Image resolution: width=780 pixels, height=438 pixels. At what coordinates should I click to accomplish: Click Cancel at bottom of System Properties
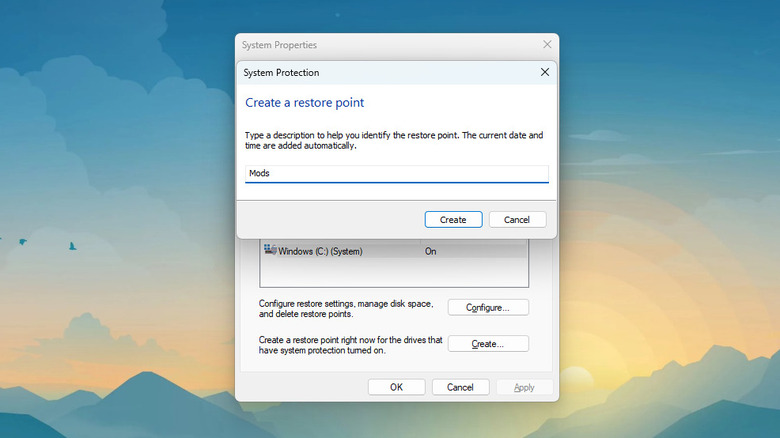[460, 387]
